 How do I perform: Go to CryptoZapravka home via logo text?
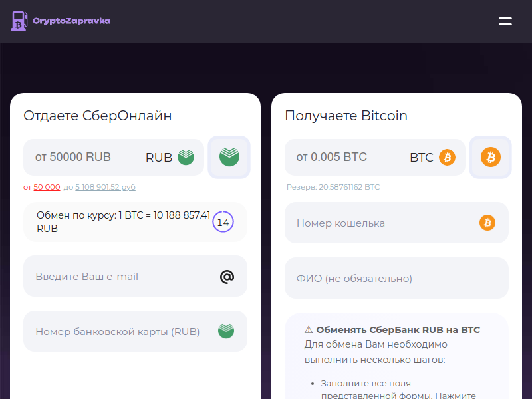pyautogui.click(x=72, y=21)
